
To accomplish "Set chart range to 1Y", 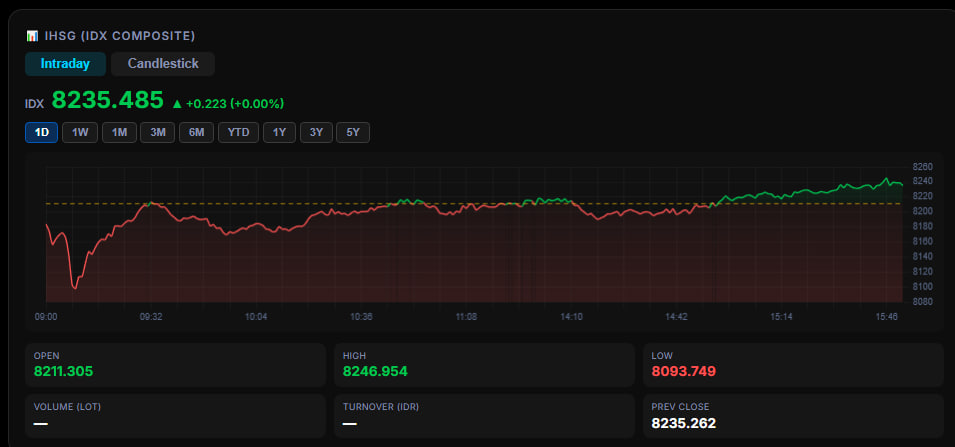I will (280, 132).
